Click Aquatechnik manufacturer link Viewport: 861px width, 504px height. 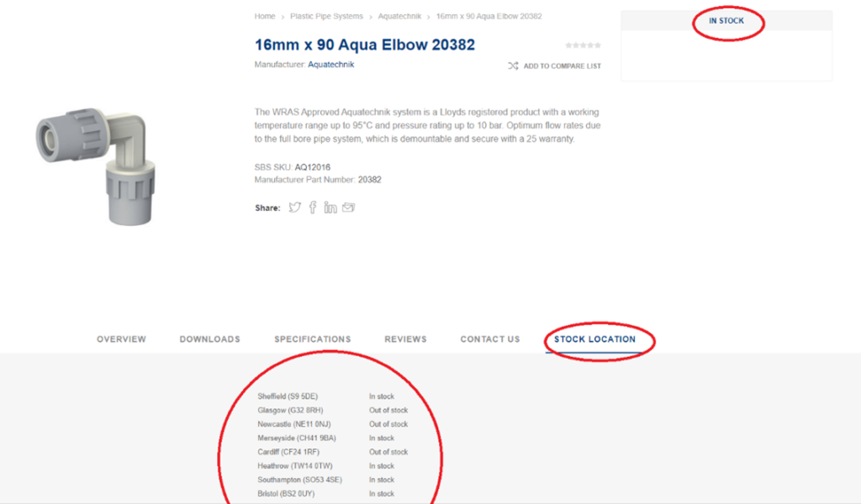click(331, 65)
